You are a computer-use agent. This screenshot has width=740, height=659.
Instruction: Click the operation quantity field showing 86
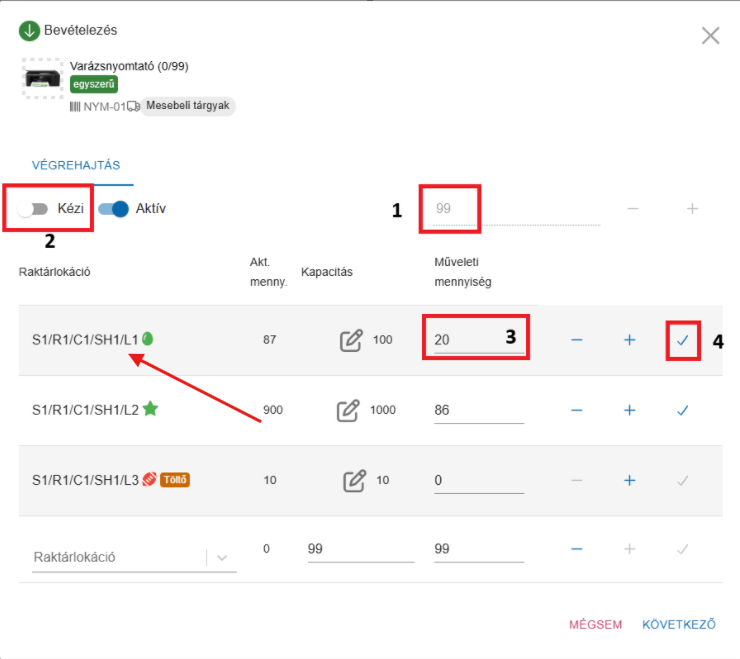click(x=478, y=410)
